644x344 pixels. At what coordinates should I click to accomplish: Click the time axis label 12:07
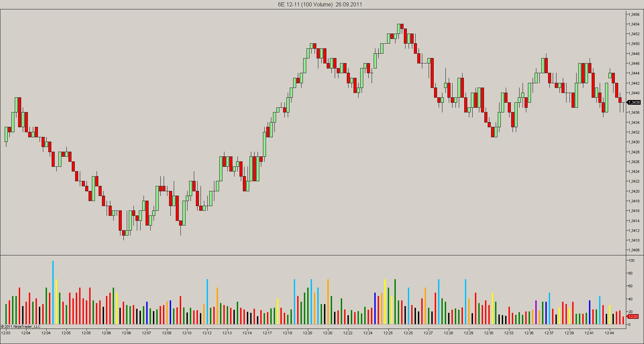(147, 333)
